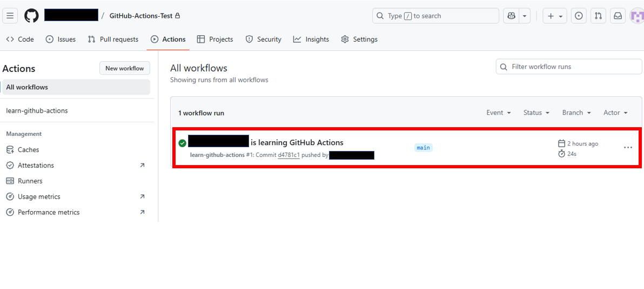Switch to the Security tab

click(x=263, y=39)
